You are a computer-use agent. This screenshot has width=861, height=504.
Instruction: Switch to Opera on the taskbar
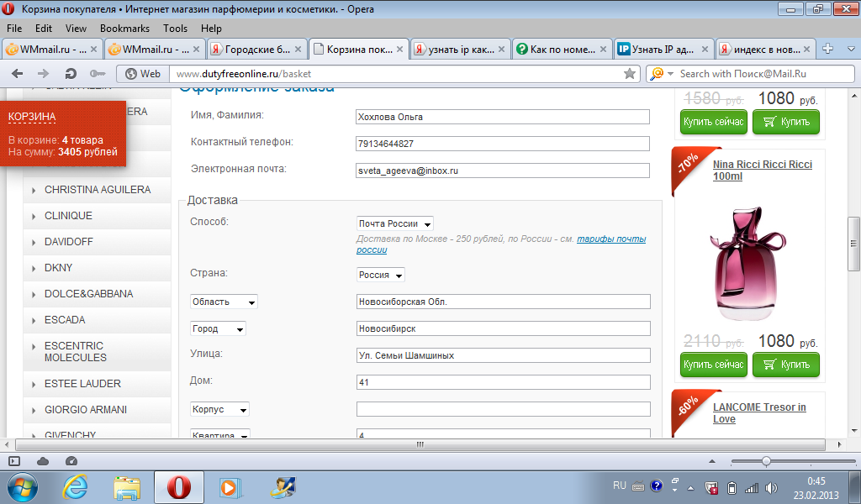178,487
